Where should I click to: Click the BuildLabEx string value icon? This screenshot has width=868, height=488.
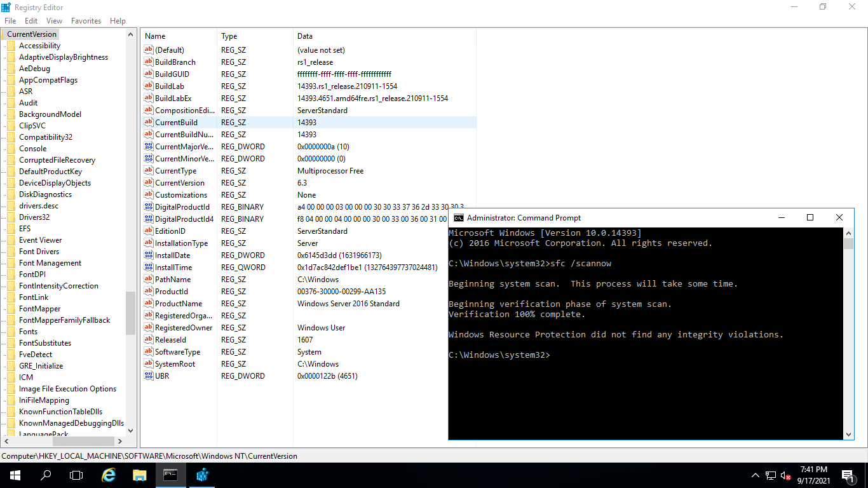click(149, 98)
